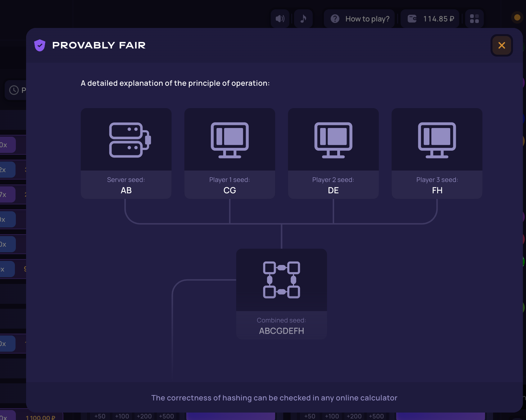This screenshot has height=420, width=526.
Task: Select the Combined seed value ABCGDEFH
Action: 281,331
